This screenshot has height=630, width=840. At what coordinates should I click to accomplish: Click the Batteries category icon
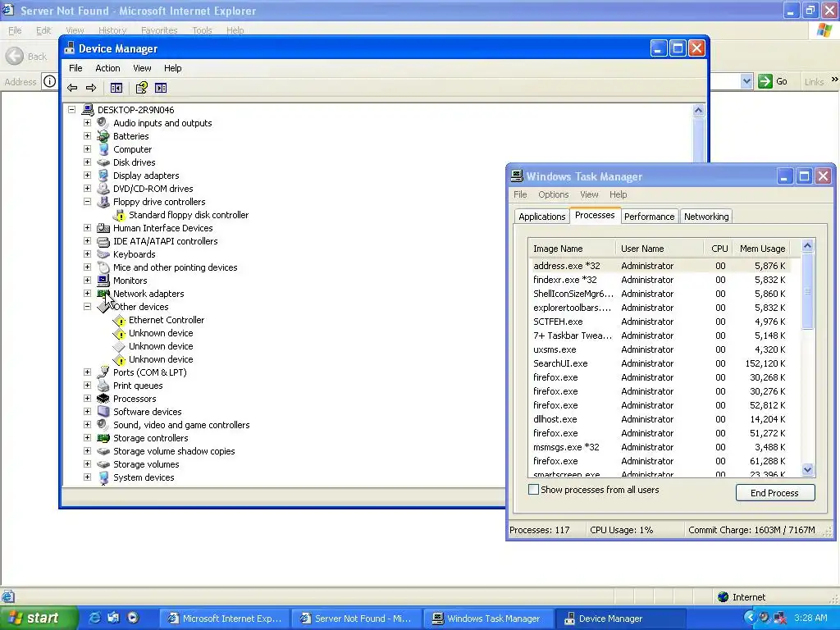[x=103, y=136]
